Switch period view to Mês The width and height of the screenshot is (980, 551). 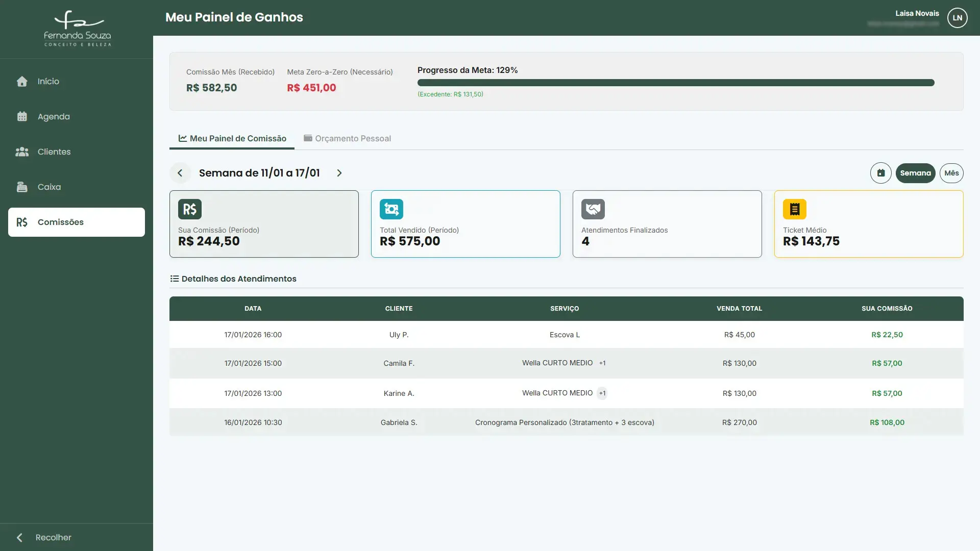(951, 173)
